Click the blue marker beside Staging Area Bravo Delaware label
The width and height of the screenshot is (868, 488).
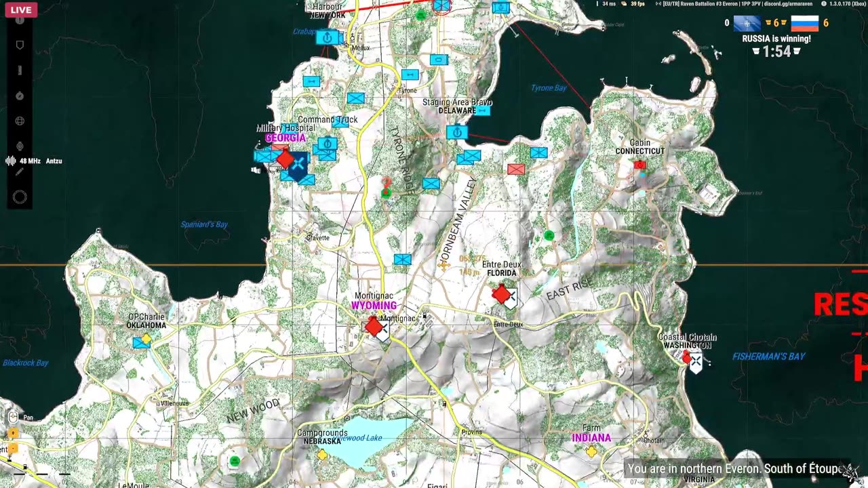click(x=482, y=110)
